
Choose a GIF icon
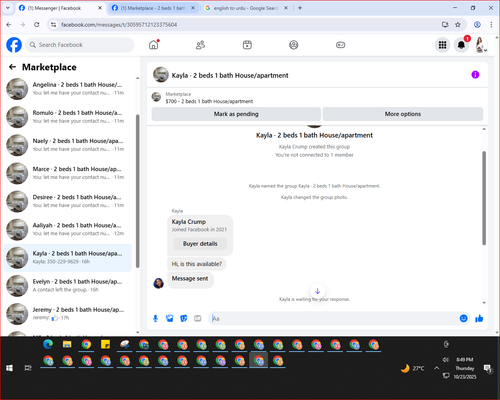tap(198, 319)
